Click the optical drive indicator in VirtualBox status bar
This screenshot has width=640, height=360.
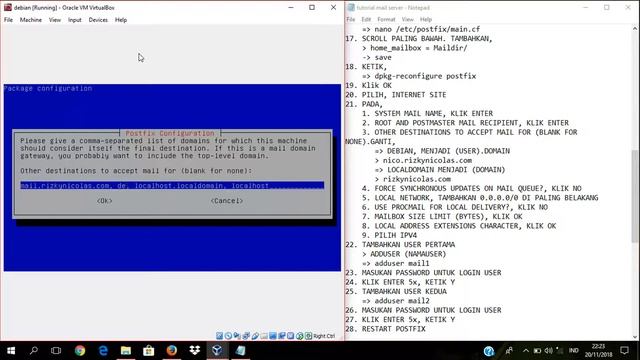[x=228, y=336]
